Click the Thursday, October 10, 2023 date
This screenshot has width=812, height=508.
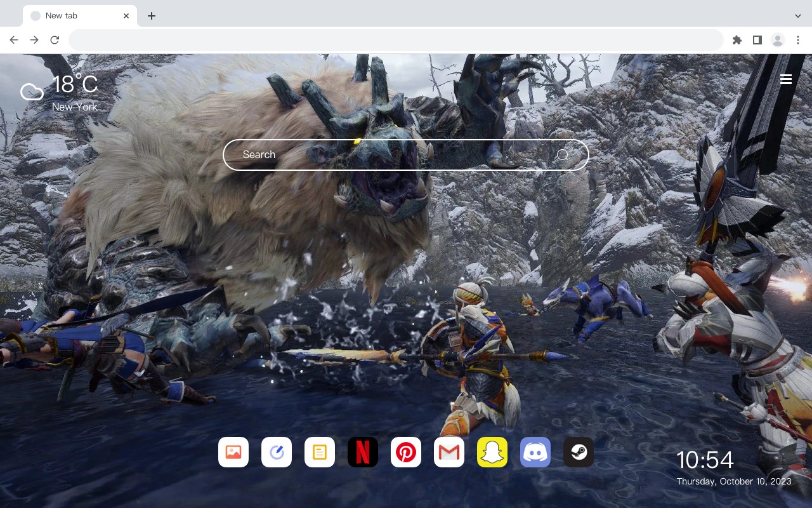pyautogui.click(x=734, y=481)
